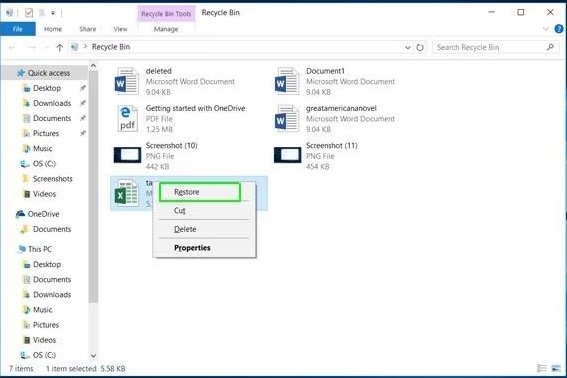Go up one folder level arrow

60,47
